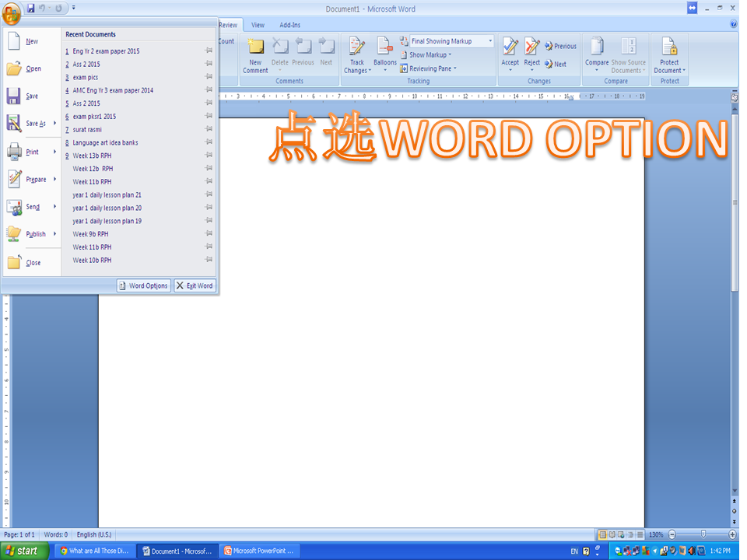The width and height of the screenshot is (747, 560).
Task: Open Final Showing Markup combo box
Action: [x=451, y=41]
